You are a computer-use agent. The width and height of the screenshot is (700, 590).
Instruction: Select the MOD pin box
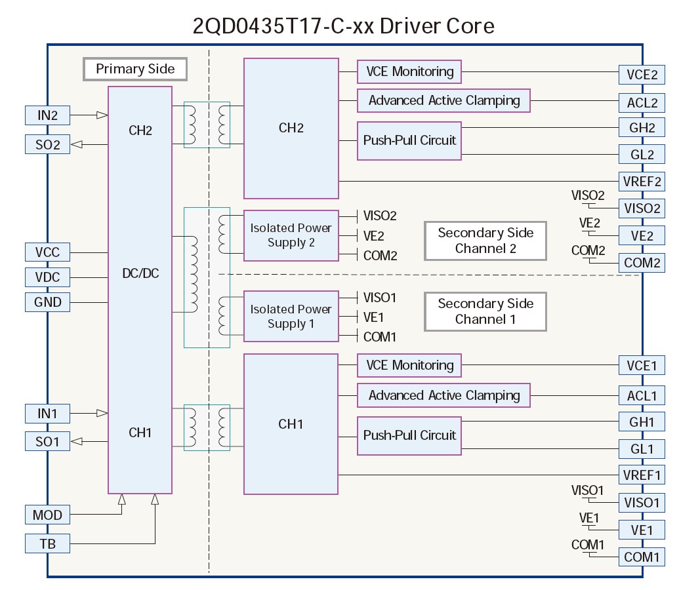point(48,515)
